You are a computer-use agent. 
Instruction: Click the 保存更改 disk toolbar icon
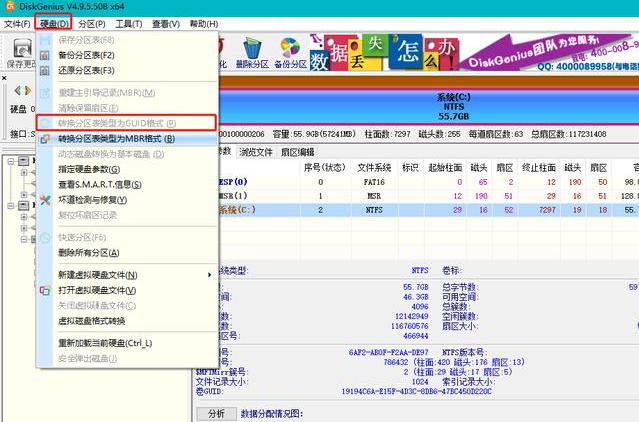tap(22, 48)
